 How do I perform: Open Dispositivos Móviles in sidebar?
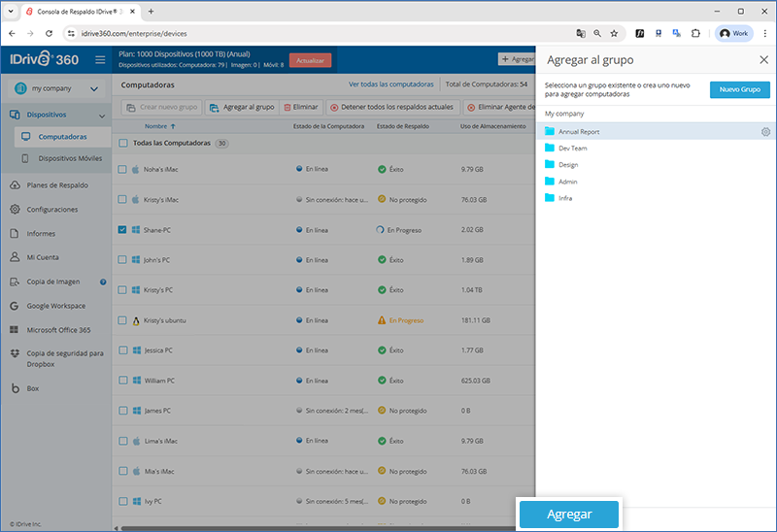coord(69,158)
